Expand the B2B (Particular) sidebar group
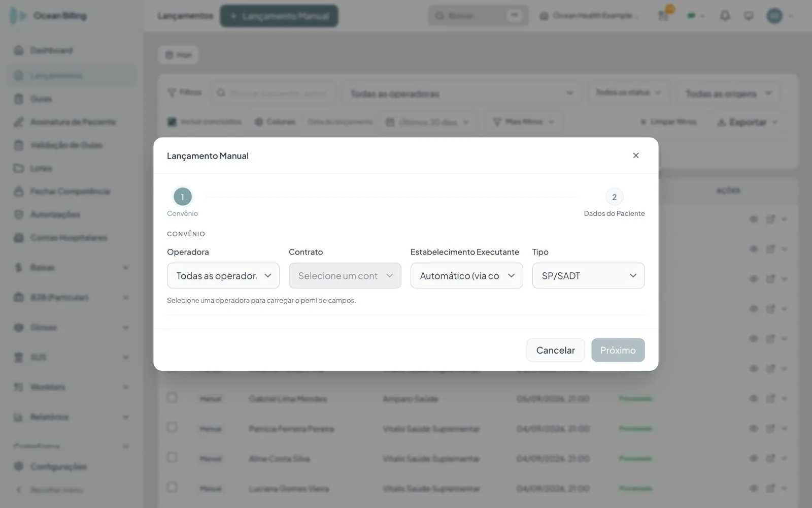Image resolution: width=812 pixels, height=508 pixels. pyautogui.click(x=126, y=297)
